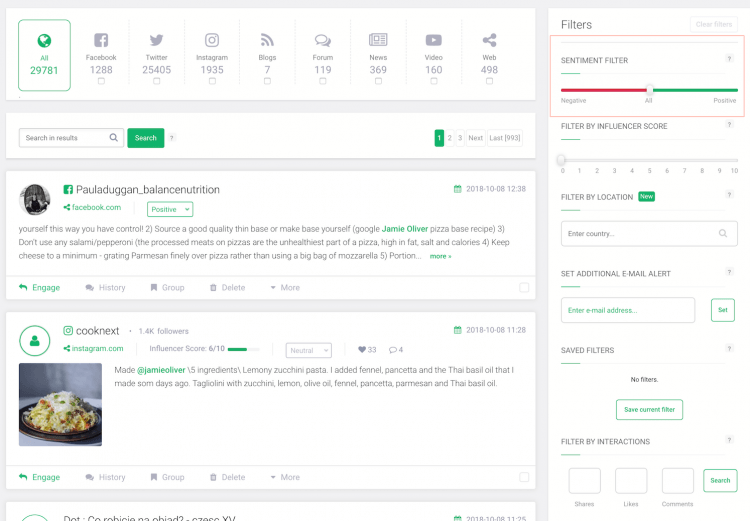This screenshot has height=521, width=750.
Task: Select the Pauladuggan_balancenutrition post checkbox
Action: (524, 288)
